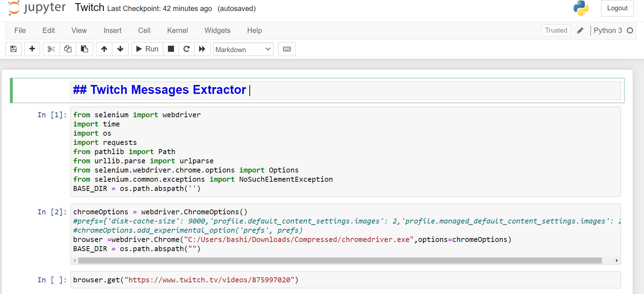This screenshot has height=294, width=644.
Task: Restart the kernel circular arrow icon
Action: click(x=186, y=49)
